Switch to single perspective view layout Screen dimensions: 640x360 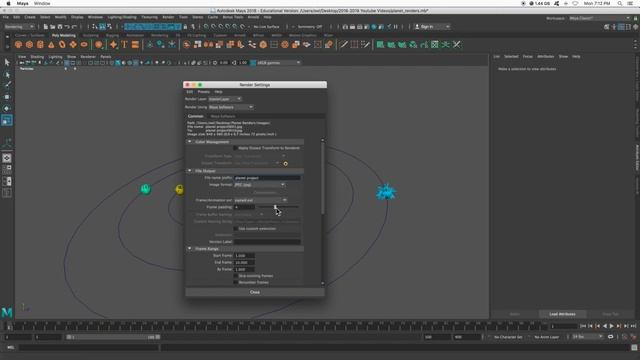coord(7,158)
